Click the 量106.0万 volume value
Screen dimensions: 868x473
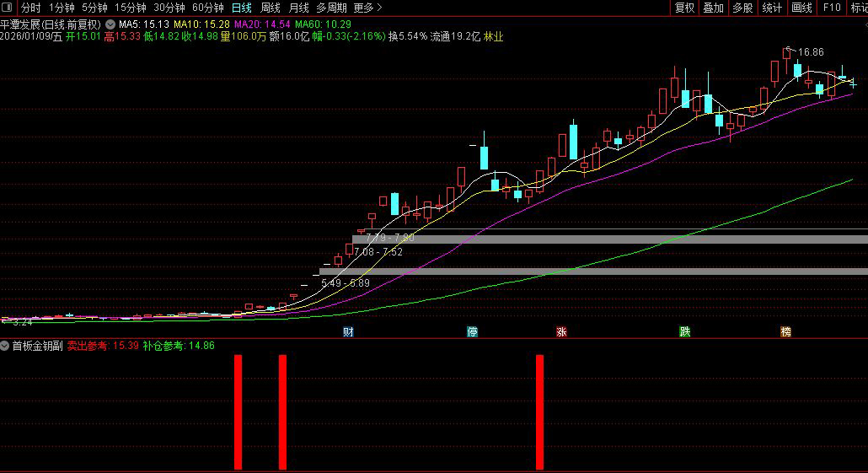[x=243, y=36]
